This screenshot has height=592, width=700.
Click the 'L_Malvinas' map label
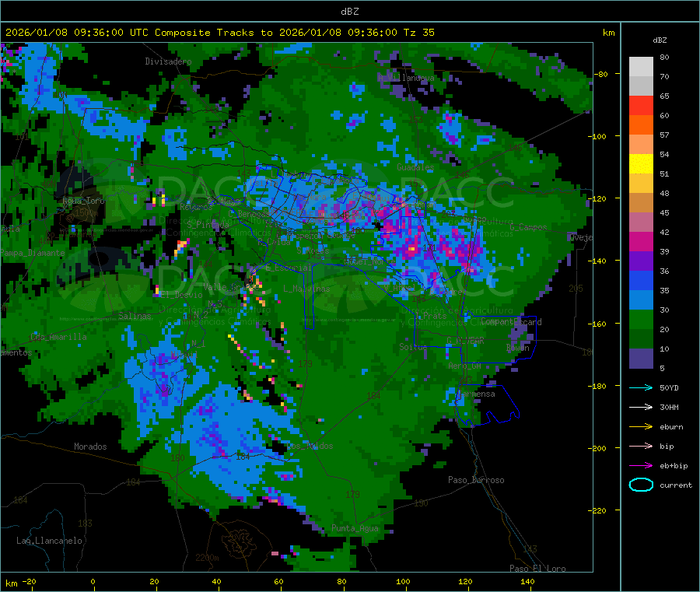[306, 289]
